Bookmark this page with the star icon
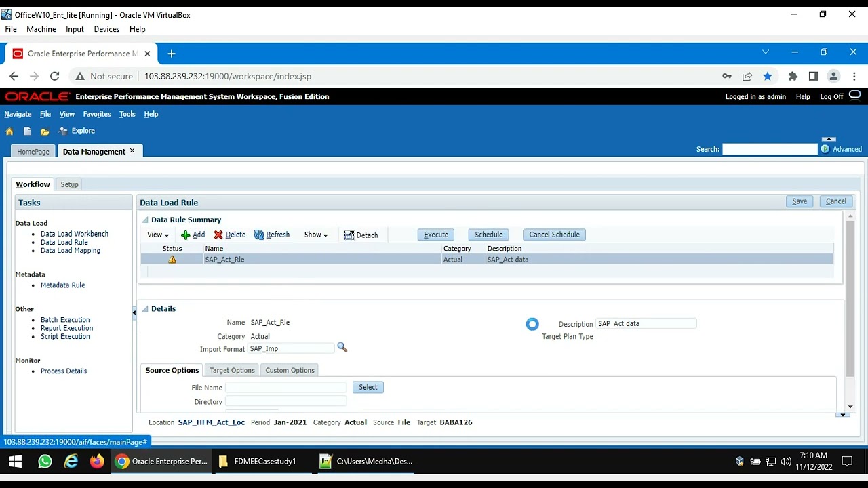The image size is (868, 488). coord(768,77)
